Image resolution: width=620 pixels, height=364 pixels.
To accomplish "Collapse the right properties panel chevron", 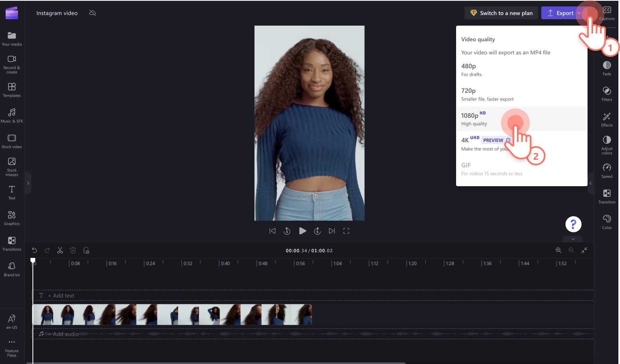I will coord(591,183).
